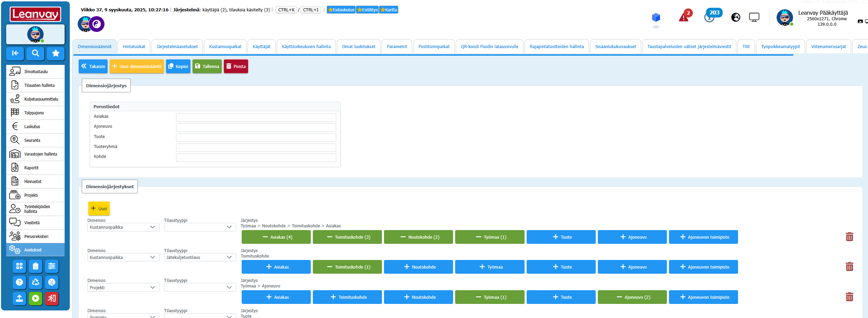Click the red exit/logout icon in sidebar
This screenshot has width=868, height=318.
click(52, 298)
